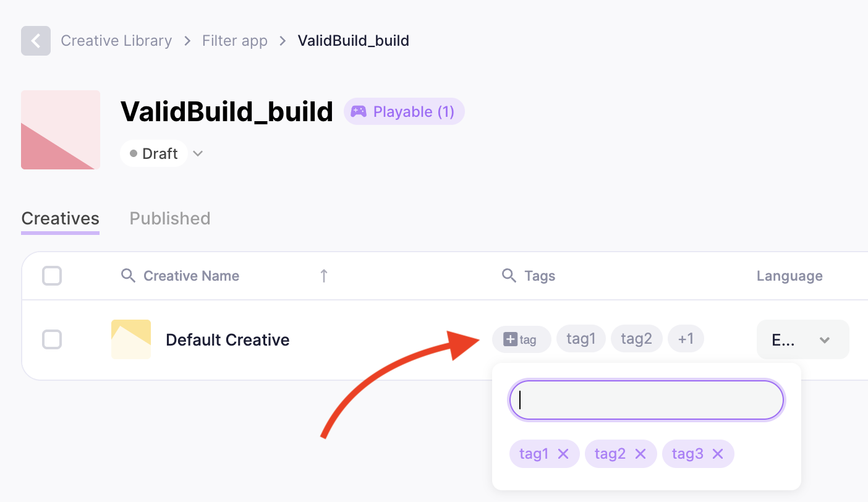Go to Creative Library breadcrumb

(116, 41)
